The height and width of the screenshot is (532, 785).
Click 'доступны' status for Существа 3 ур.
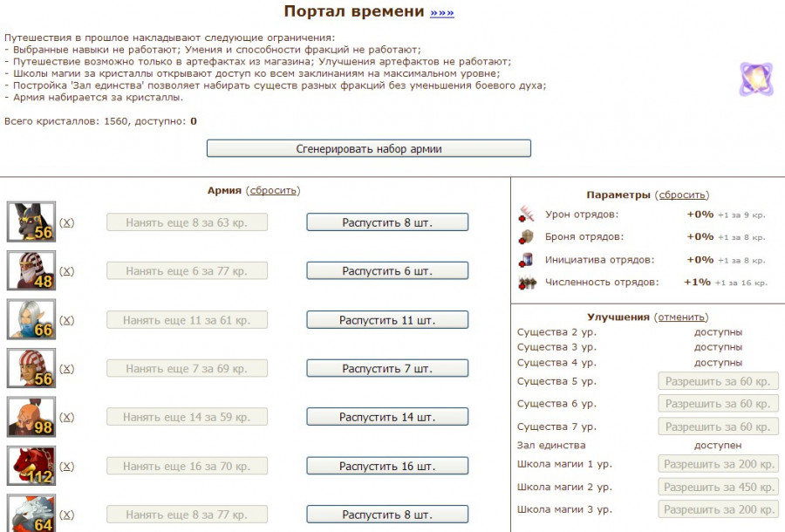tap(718, 347)
